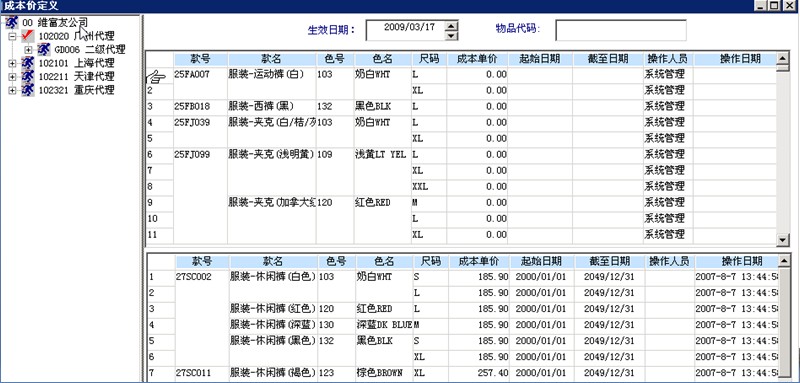Click row number 11 in upper grid
This screenshot has width=800, height=383.
[159, 235]
